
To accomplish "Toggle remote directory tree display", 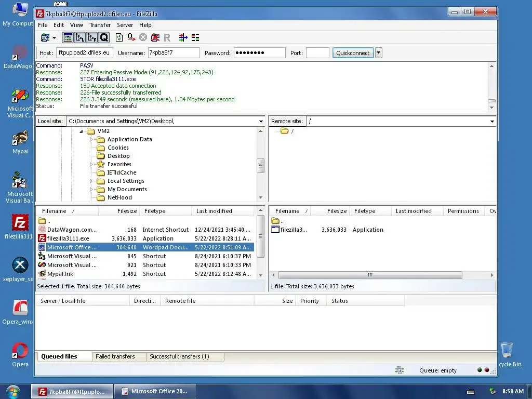I will 92,37.
